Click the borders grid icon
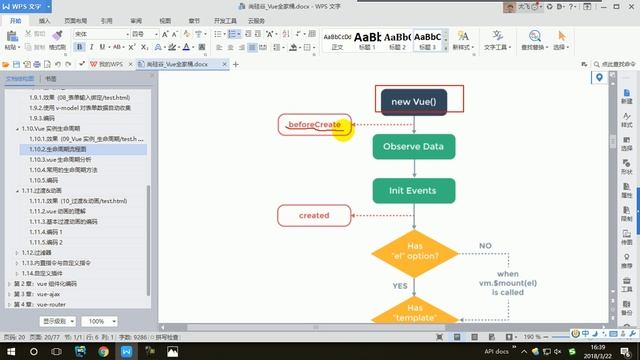640x360 pixels. point(307,47)
